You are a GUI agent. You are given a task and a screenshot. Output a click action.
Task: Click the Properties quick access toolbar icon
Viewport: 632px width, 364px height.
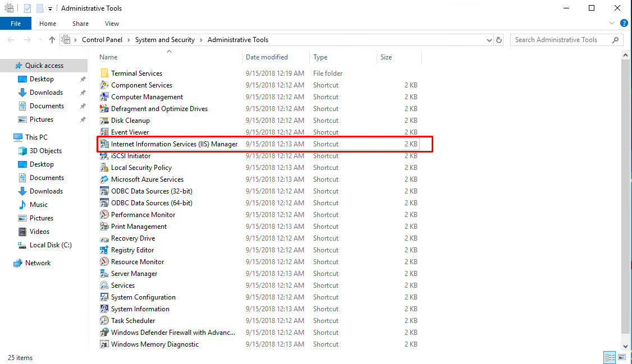[x=27, y=8]
